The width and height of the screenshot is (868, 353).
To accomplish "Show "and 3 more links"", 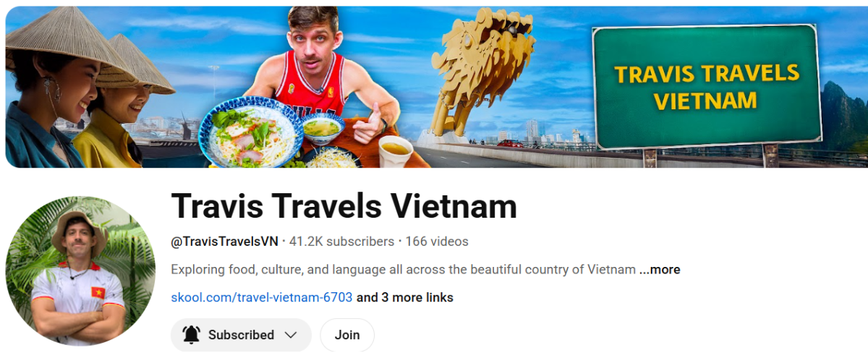I will (405, 297).
